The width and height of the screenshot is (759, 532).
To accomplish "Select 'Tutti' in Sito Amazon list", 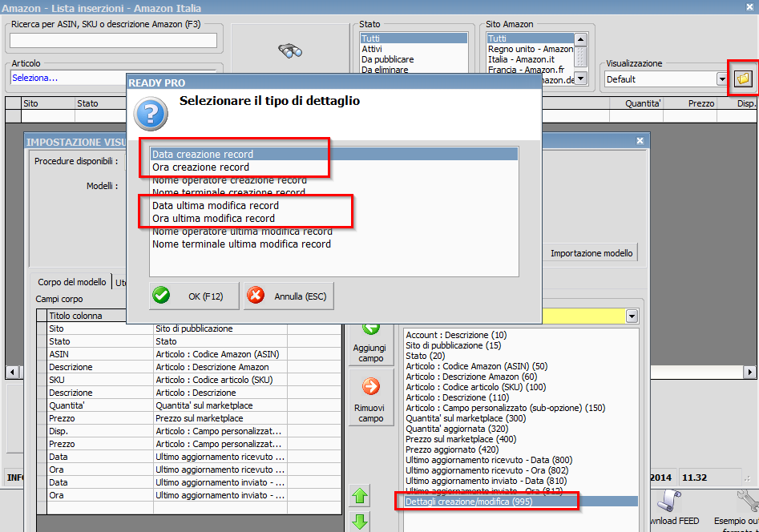I will click(x=531, y=38).
